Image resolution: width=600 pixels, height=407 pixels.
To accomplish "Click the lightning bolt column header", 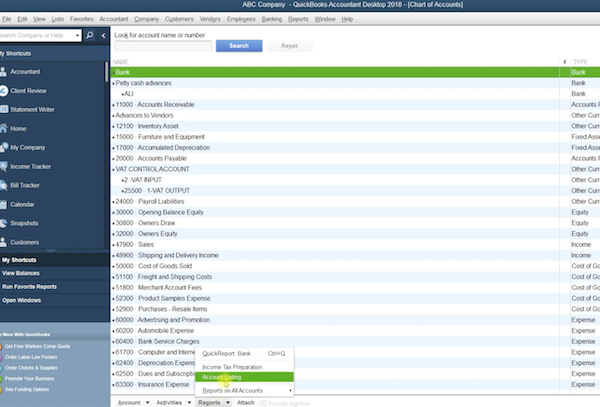I will click(564, 62).
